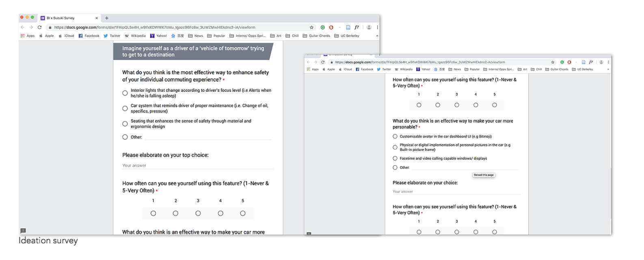Select 'Car system that reminds driver' option

tap(125, 108)
